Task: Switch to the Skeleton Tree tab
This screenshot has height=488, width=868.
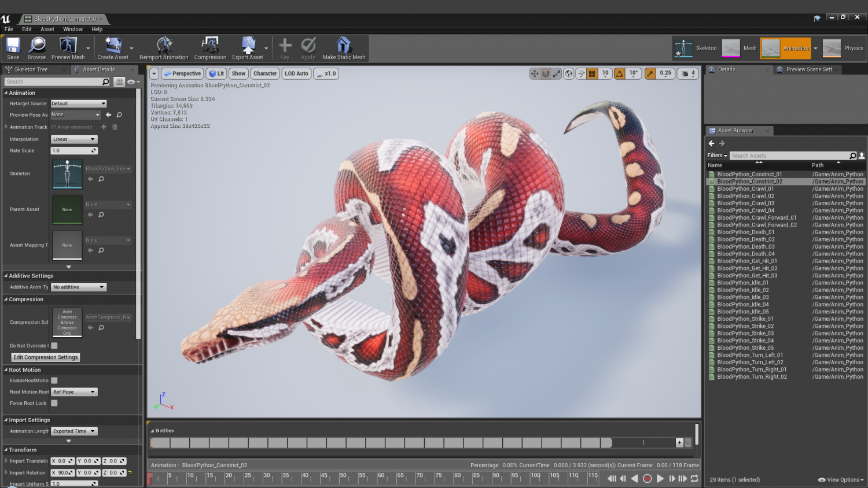Action: (x=31, y=69)
